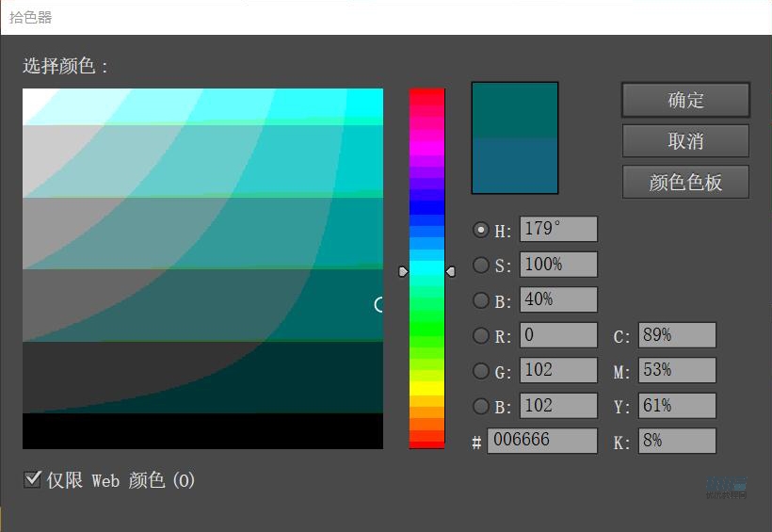The image size is (772, 532).
Task: Click the hex color code field
Action: (x=541, y=441)
